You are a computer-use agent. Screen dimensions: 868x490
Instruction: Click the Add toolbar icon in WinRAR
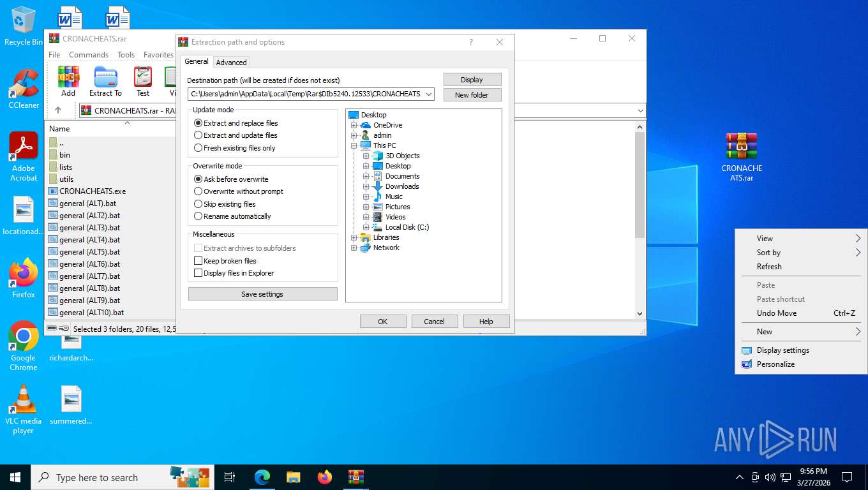pos(68,81)
